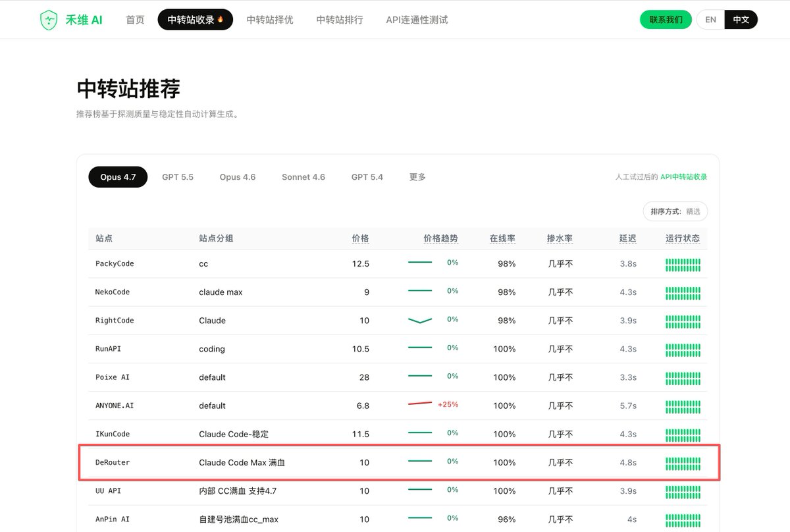Open the PackyCode site row

tap(398, 263)
